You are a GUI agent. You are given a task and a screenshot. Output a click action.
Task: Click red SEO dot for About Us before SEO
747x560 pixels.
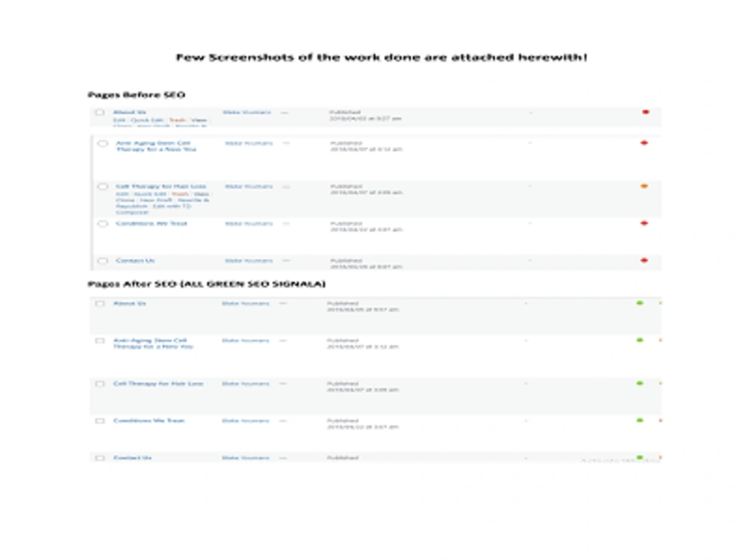(645, 113)
